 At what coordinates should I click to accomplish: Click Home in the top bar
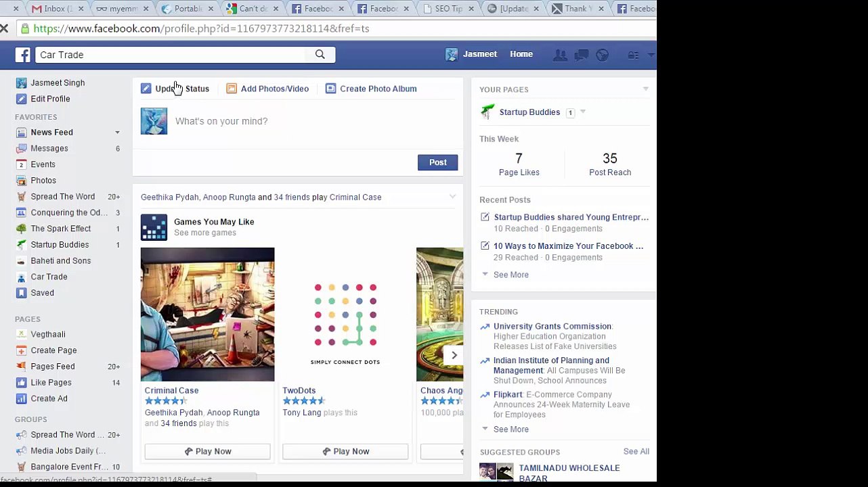521,54
